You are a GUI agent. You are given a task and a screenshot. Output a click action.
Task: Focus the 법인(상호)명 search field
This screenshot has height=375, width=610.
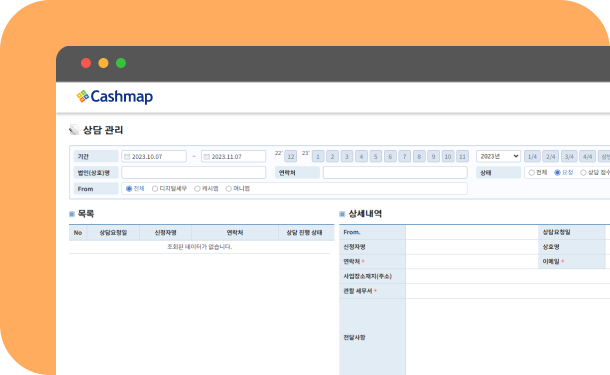coord(194,172)
